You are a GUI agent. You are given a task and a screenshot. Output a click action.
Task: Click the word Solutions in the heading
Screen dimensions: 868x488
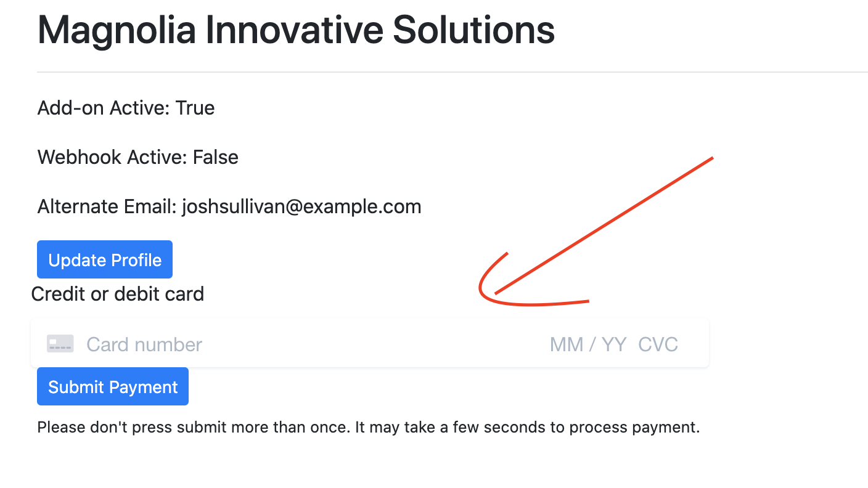coord(473,30)
